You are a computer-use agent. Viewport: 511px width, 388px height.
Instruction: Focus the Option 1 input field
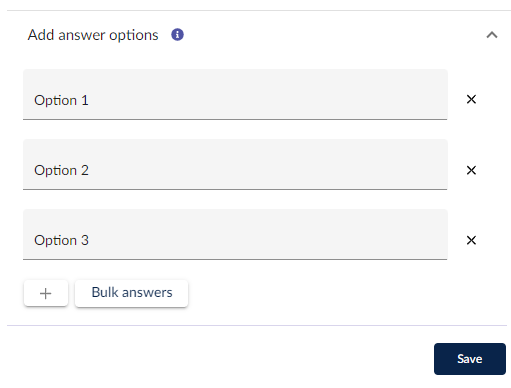point(235,94)
